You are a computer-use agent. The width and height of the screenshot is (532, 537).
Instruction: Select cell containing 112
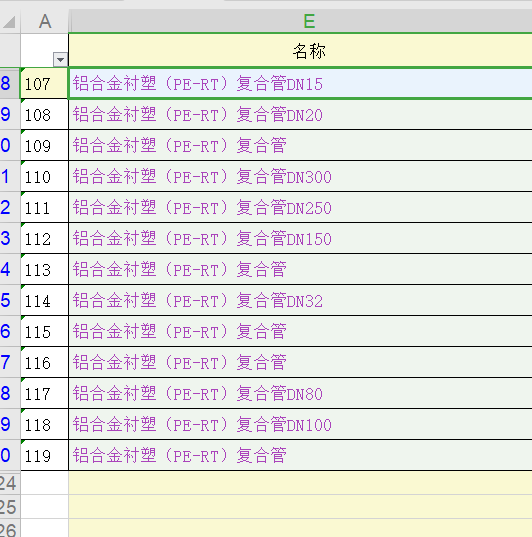(x=45, y=238)
